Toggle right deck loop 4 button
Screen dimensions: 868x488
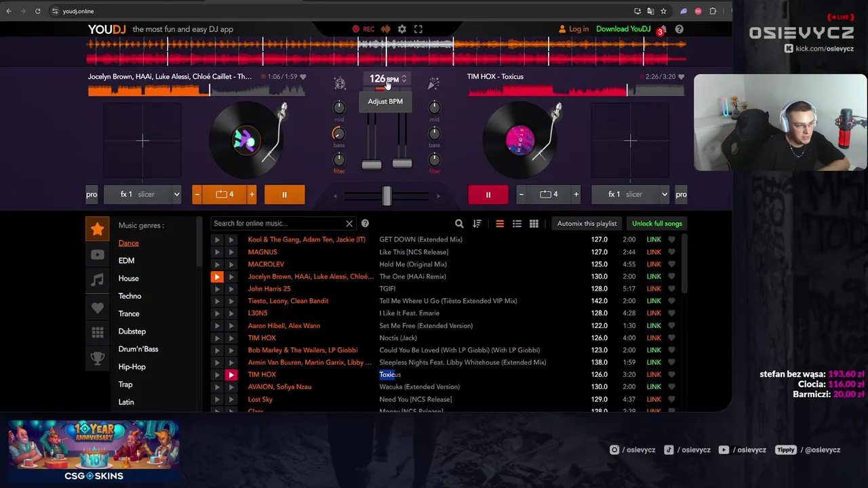[x=549, y=195]
